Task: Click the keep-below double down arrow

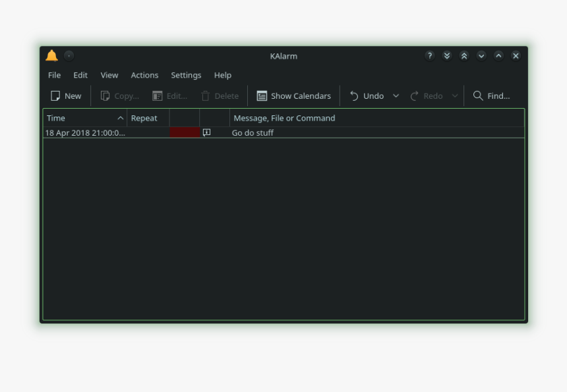Action: pyautogui.click(x=447, y=55)
